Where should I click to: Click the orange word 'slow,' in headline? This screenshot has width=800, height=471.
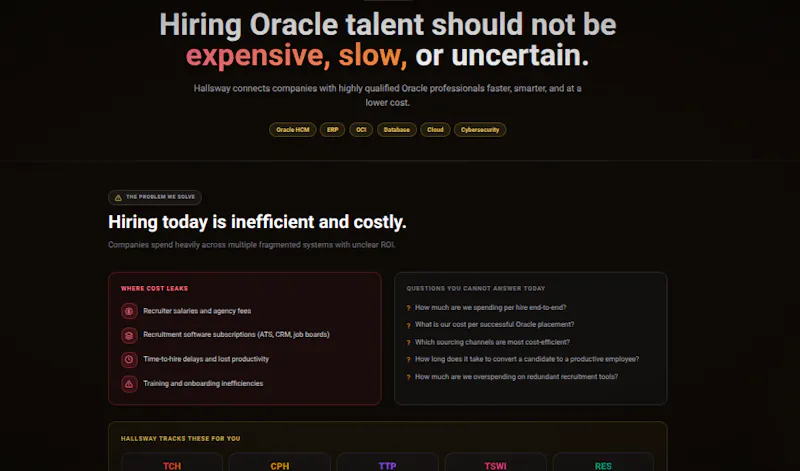(372, 55)
